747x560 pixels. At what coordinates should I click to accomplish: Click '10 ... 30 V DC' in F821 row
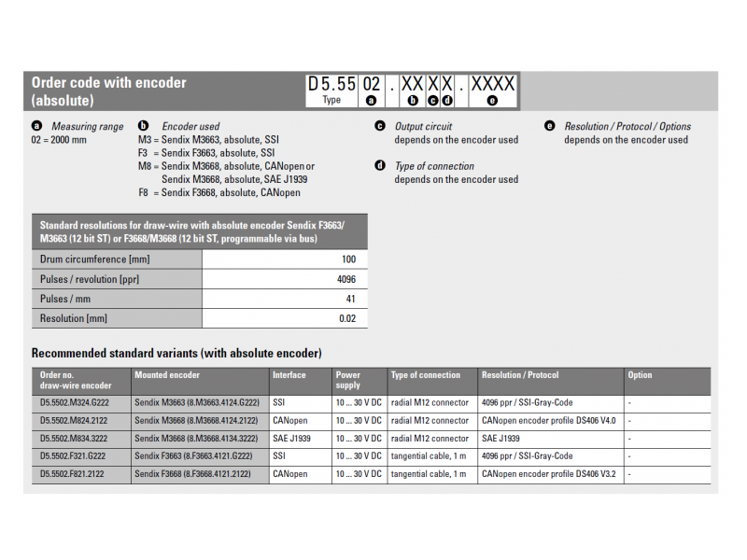point(359,474)
